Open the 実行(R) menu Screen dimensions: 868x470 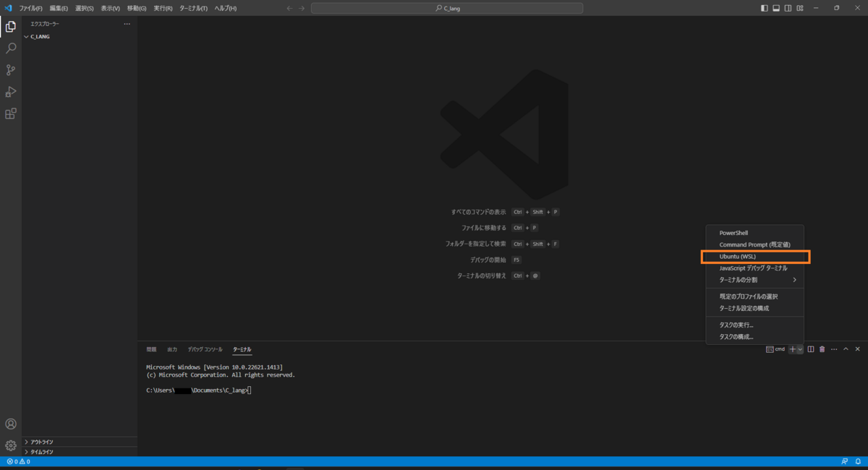pos(163,8)
